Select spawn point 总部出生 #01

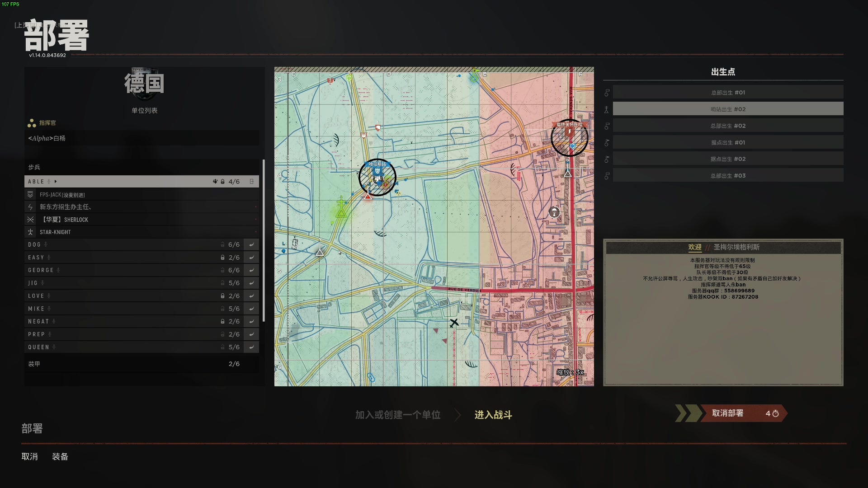tap(728, 93)
